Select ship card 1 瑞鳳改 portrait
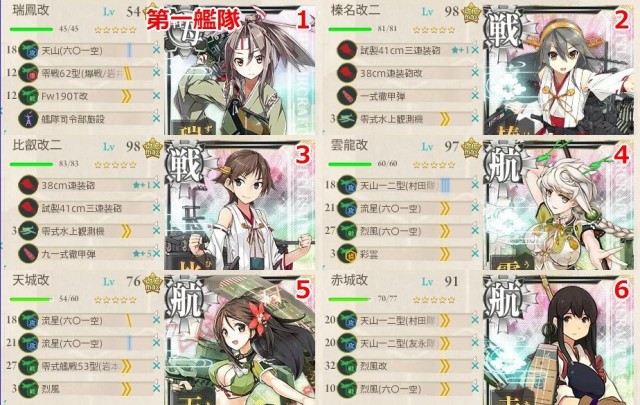This screenshot has width=640, height=405. pos(240,70)
